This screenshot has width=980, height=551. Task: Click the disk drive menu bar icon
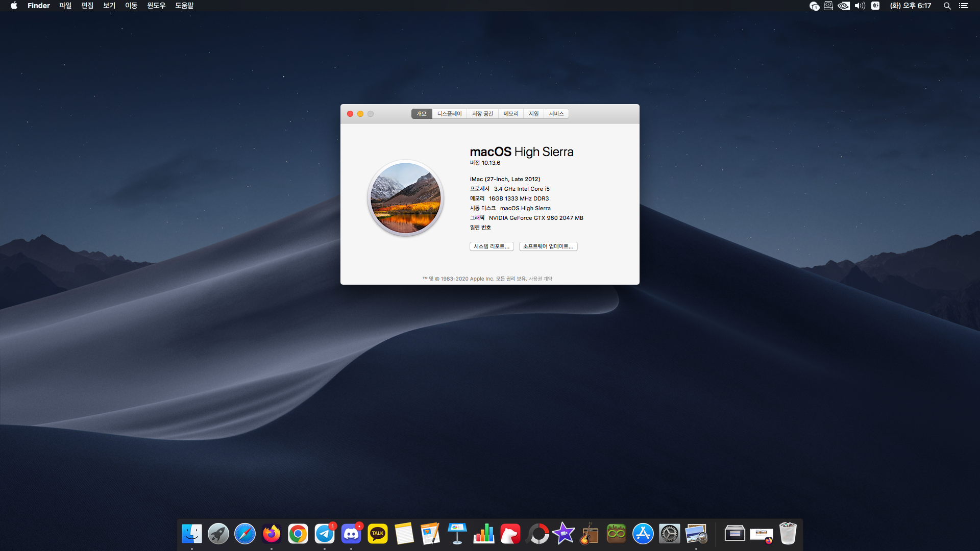828,6
